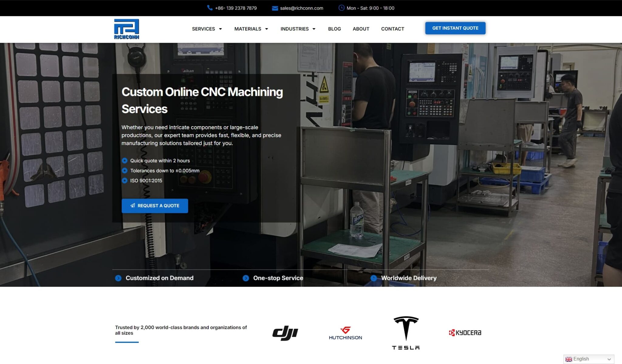Go to the About page
Viewport: 622px width, 364px height.
coord(361,29)
